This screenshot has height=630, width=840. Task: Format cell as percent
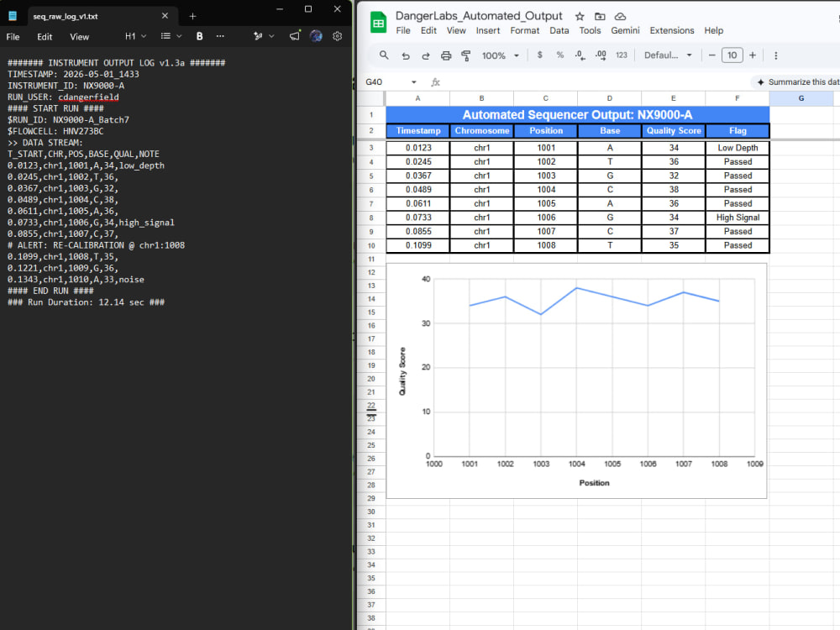559,55
